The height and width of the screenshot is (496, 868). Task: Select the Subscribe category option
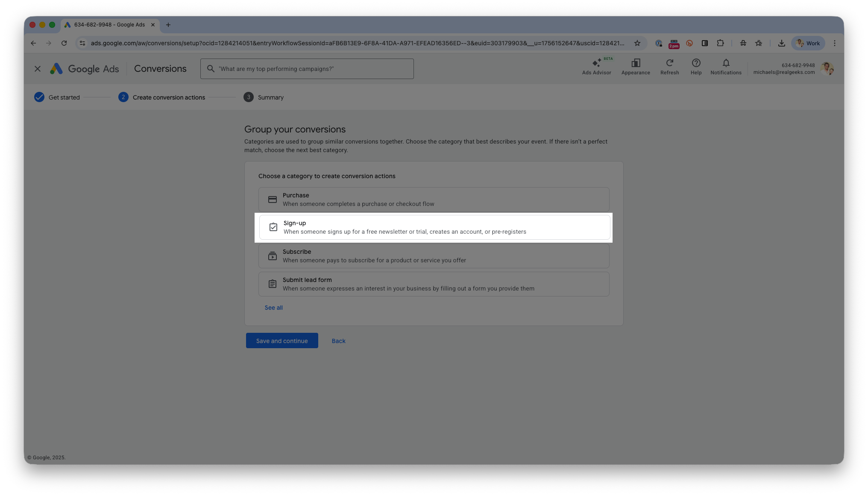pos(434,256)
